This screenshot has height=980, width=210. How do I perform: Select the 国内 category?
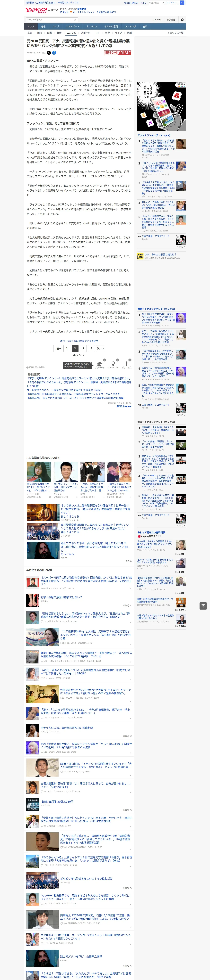pos(40,33)
